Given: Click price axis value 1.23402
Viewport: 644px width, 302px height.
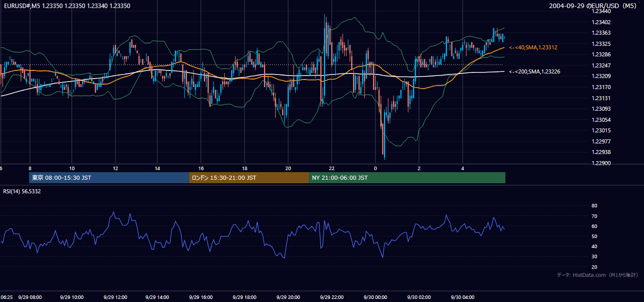Looking at the screenshot, I should 601,22.
